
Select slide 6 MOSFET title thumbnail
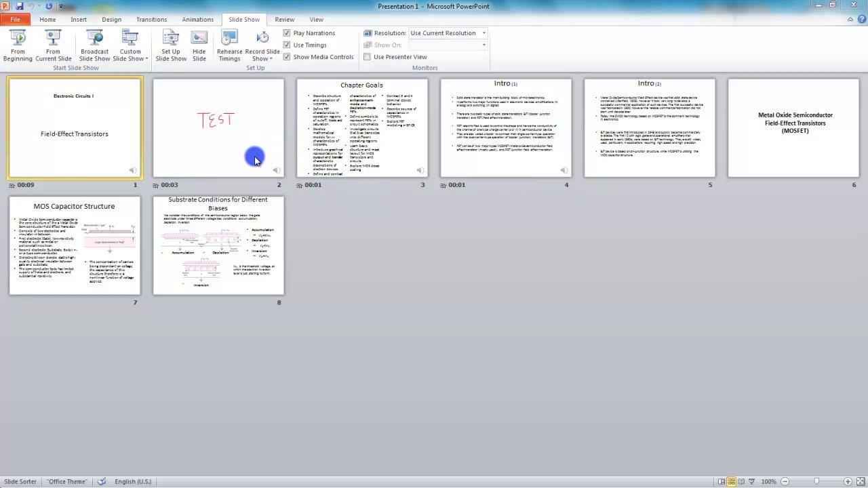click(793, 127)
